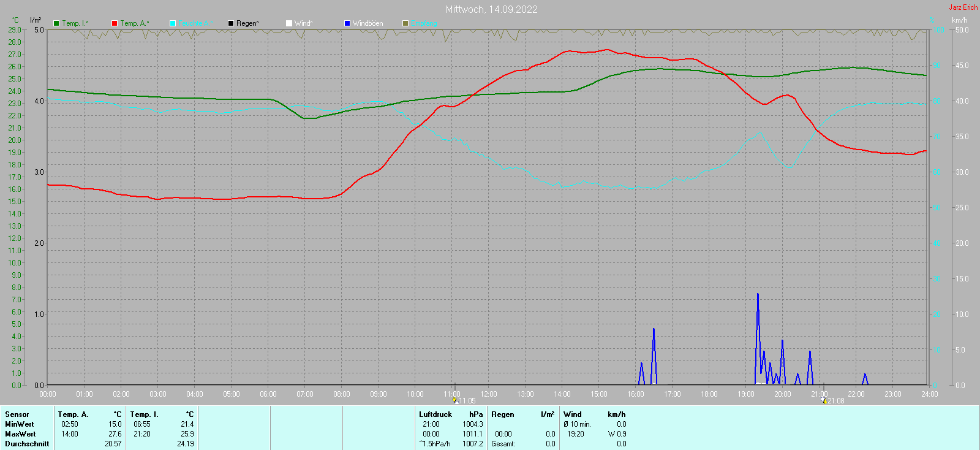
Task: Select the Temp. I. legend label
Action: (75, 23)
